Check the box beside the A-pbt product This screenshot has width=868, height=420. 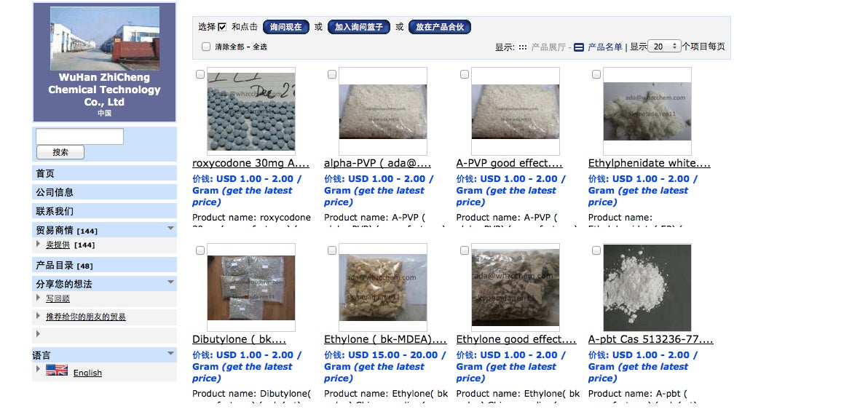(x=596, y=250)
